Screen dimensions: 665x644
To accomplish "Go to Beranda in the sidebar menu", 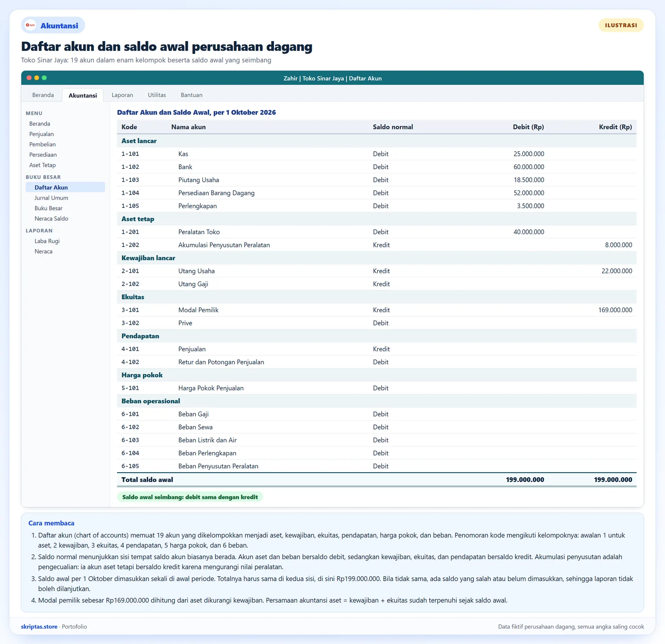I will (x=39, y=124).
